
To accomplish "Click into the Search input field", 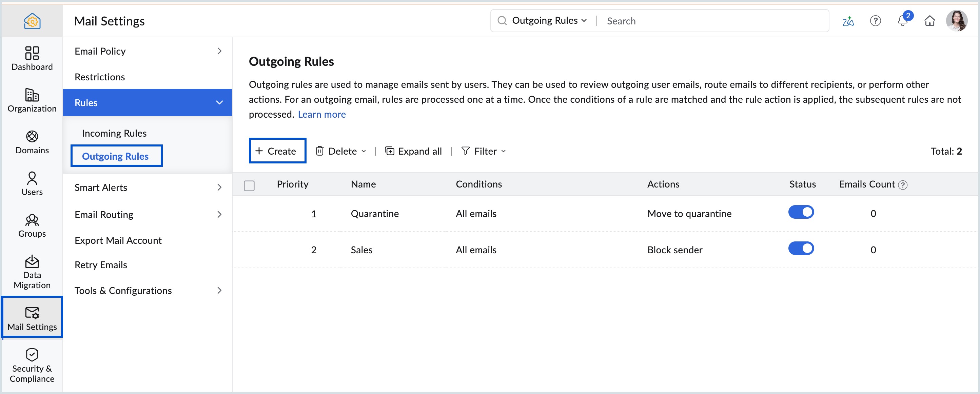I will 711,21.
